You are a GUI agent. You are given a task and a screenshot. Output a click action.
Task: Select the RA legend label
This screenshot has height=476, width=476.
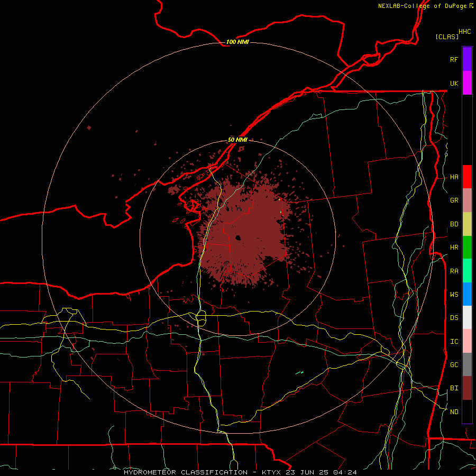tap(454, 271)
